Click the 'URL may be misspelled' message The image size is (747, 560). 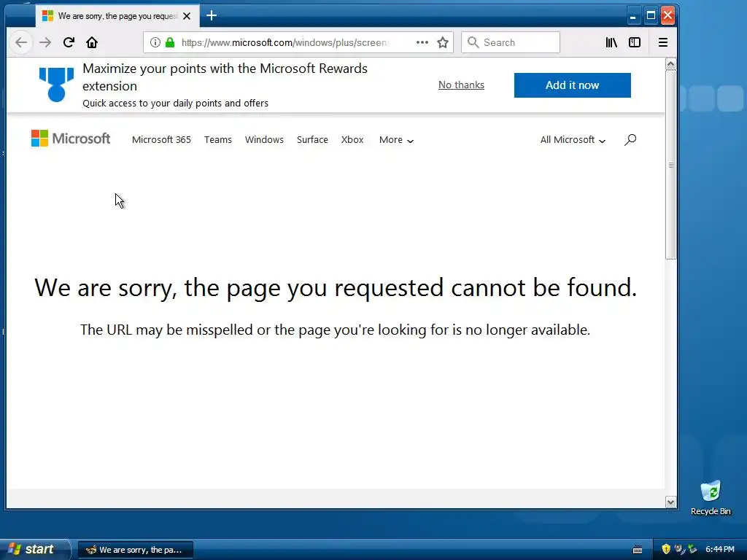pos(335,330)
